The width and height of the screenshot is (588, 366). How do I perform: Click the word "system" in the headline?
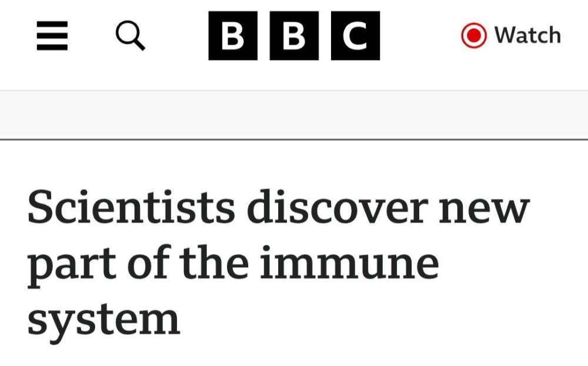click(x=103, y=321)
